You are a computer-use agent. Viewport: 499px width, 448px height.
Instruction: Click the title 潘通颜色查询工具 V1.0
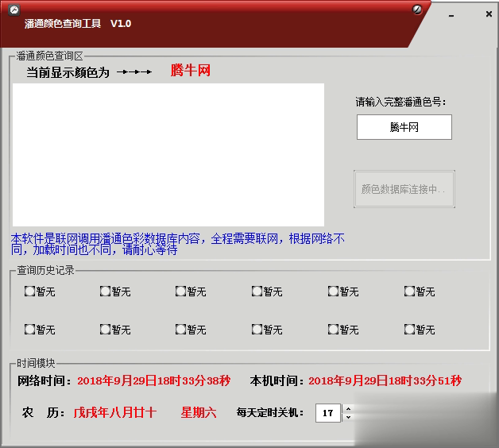pos(78,23)
